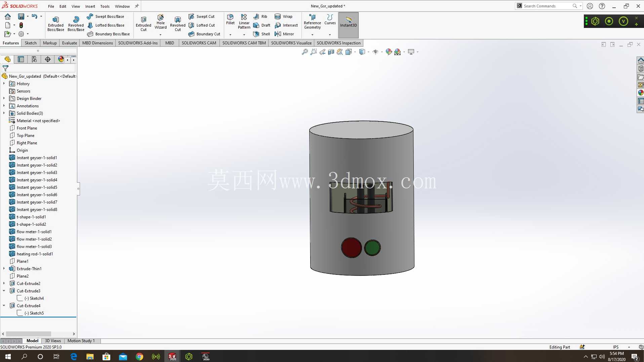Select the Revolved Boss/Base tool
644x362 pixels.
click(76, 24)
